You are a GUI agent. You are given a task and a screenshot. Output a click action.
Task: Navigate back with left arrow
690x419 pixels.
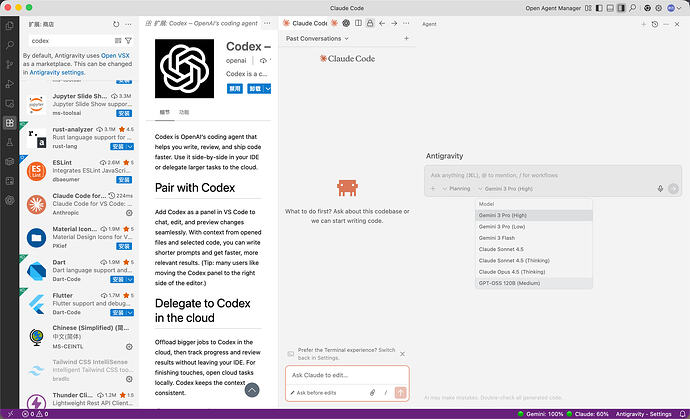pyautogui.click(x=382, y=23)
